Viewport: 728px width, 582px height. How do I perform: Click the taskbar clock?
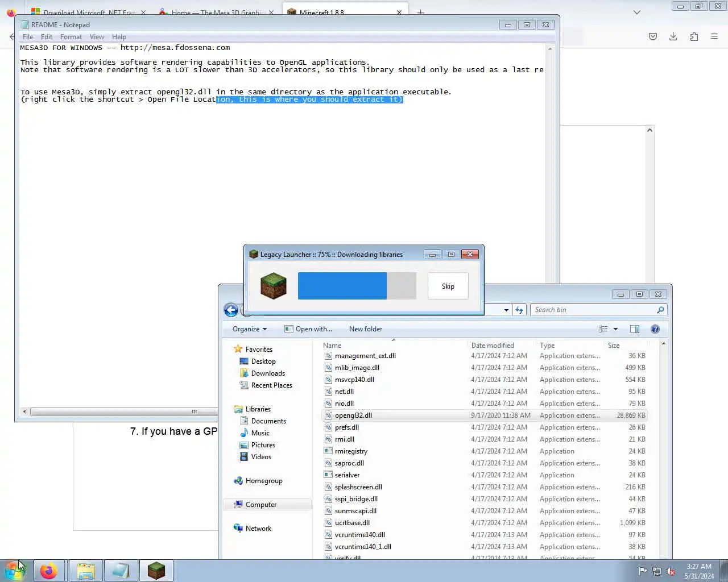[x=699, y=571]
